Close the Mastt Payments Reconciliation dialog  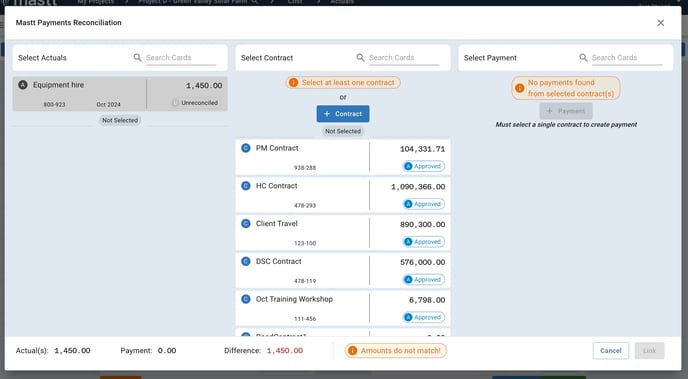point(660,23)
